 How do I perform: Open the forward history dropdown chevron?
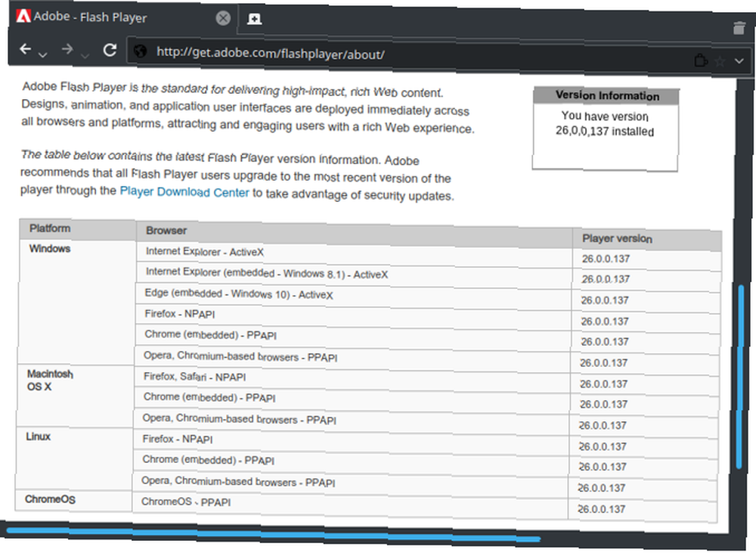pyautogui.click(x=85, y=56)
